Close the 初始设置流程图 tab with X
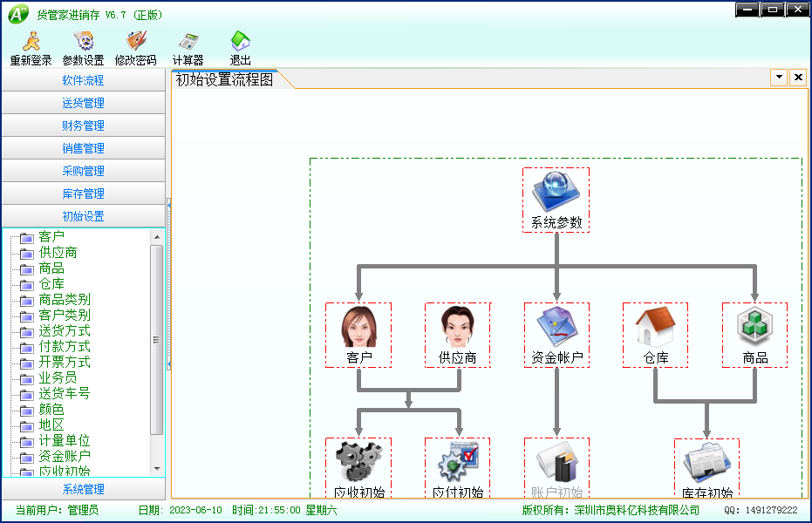This screenshot has height=523, width=812. click(x=798, y=78)
